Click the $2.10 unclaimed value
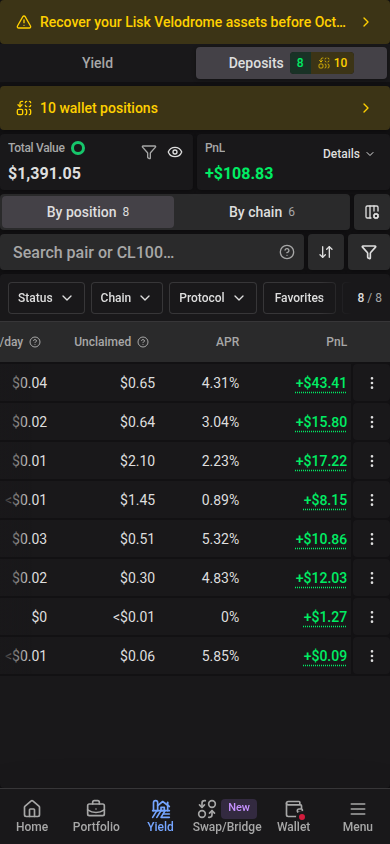The height and width of the screenshot is (844, 390). (138, 461)
